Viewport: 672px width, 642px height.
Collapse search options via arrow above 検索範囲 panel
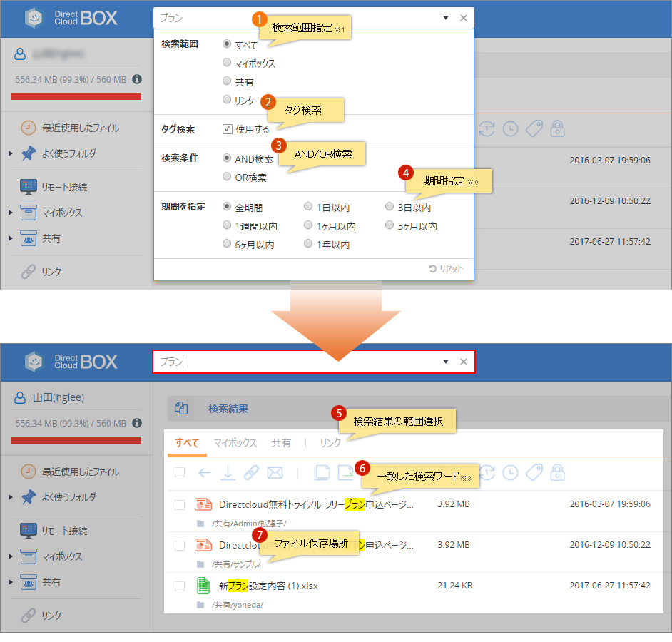click(x=446, y=18)
